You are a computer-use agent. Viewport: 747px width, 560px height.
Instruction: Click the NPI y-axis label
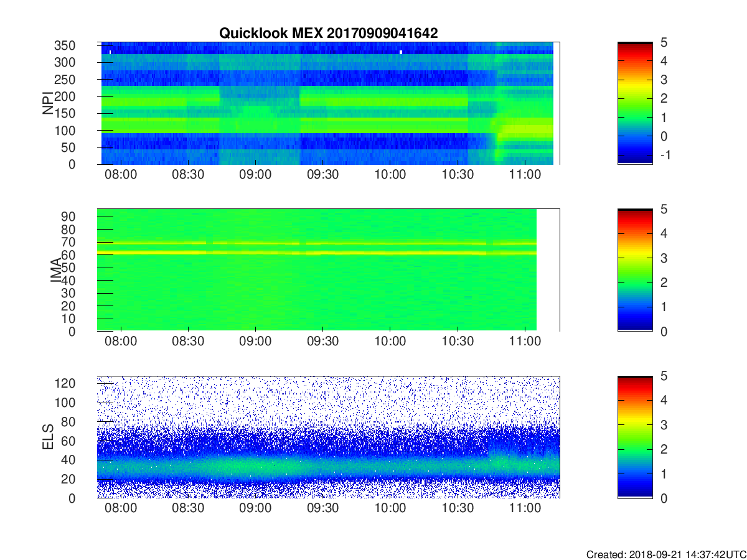pyautogui.click(x=48, y=103)
